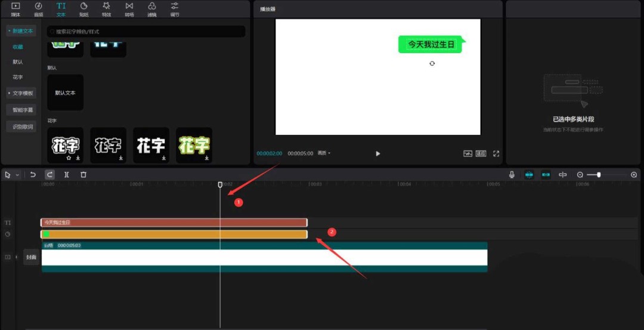This screenshot has height=330, width=644.
Task: Open the 转场 (Transitions) panel
Action: (129, 8)
